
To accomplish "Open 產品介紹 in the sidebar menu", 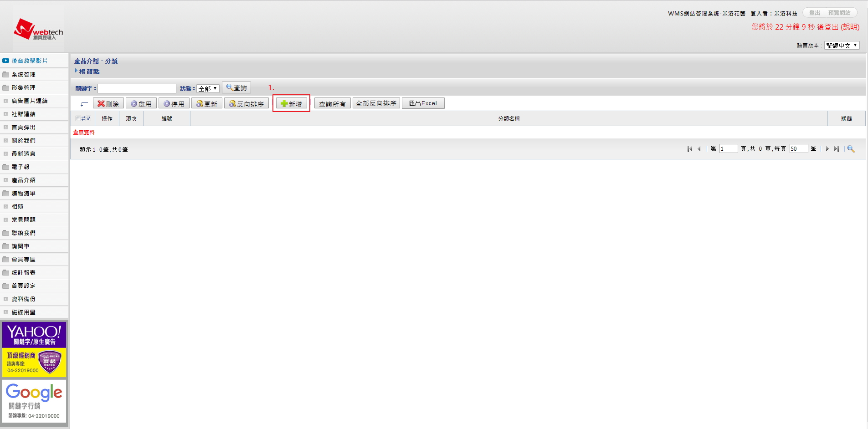I will pos(23,180).
